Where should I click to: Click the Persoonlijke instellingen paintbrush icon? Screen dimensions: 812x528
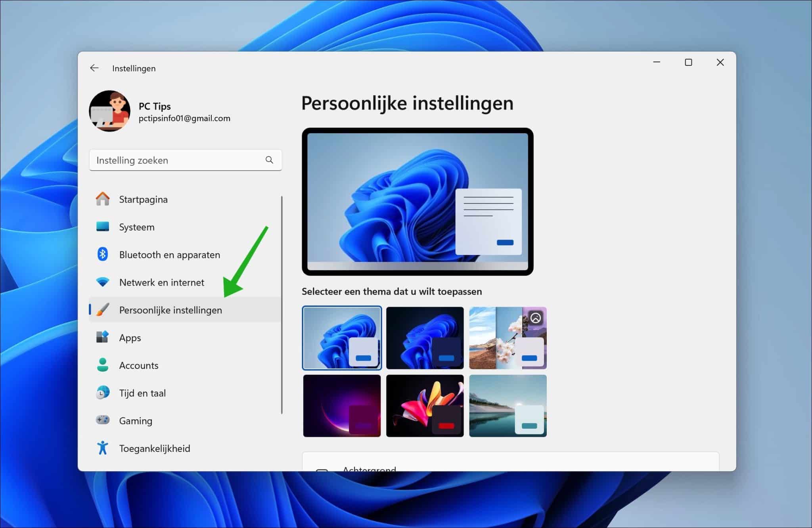point(103,310)
